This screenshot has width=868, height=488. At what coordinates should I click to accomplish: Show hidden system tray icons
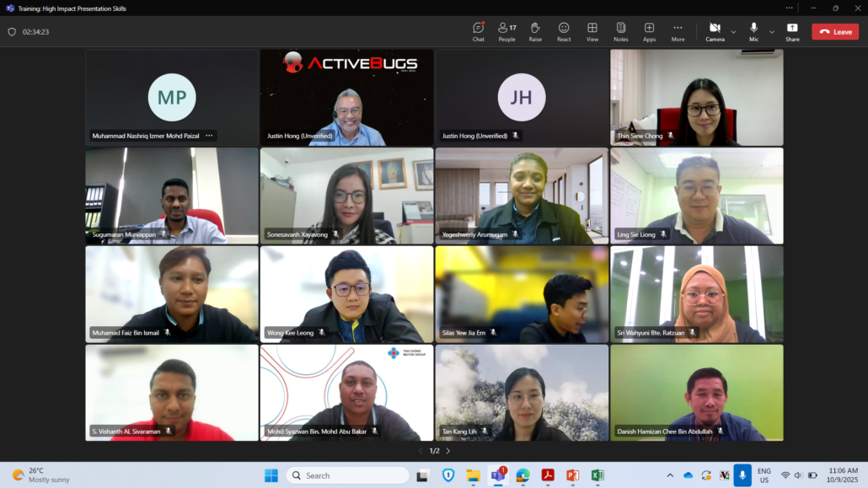coord(670,475)
